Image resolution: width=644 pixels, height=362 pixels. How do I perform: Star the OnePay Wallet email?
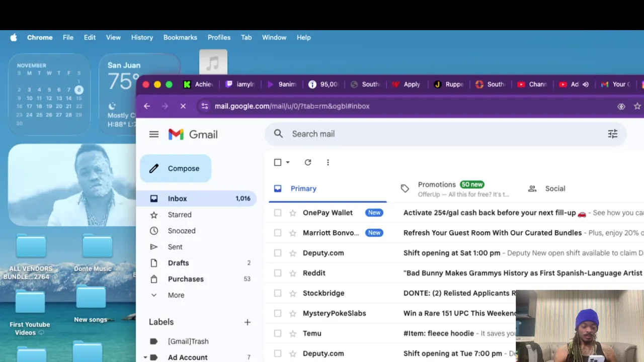pos(293,213)
